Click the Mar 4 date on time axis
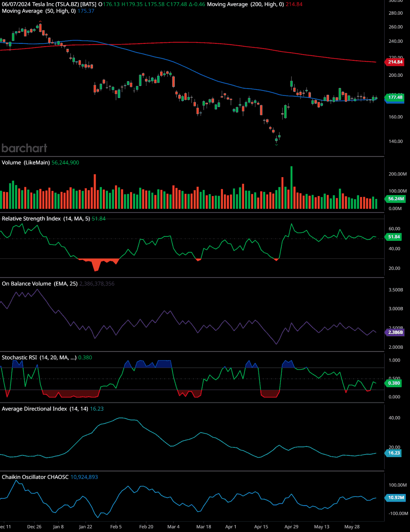This screenshot has width=410, height=532. point(174,527)
